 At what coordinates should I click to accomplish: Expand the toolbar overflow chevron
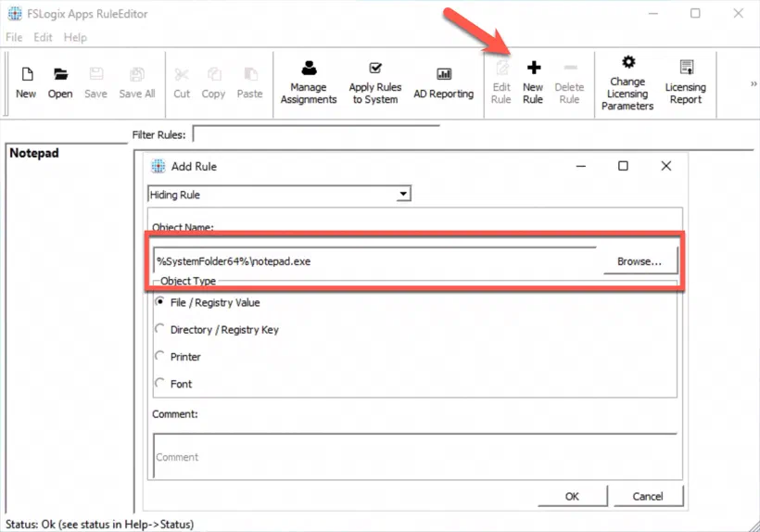click(x=754, y=83)
